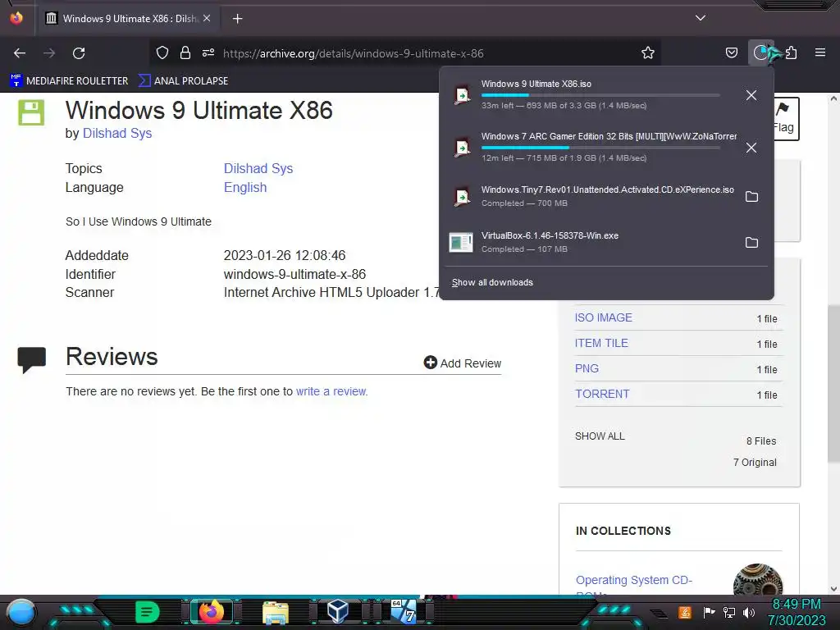840x630 pixels.
Task: Open the Start orb menu
Action: pos(21,612)
